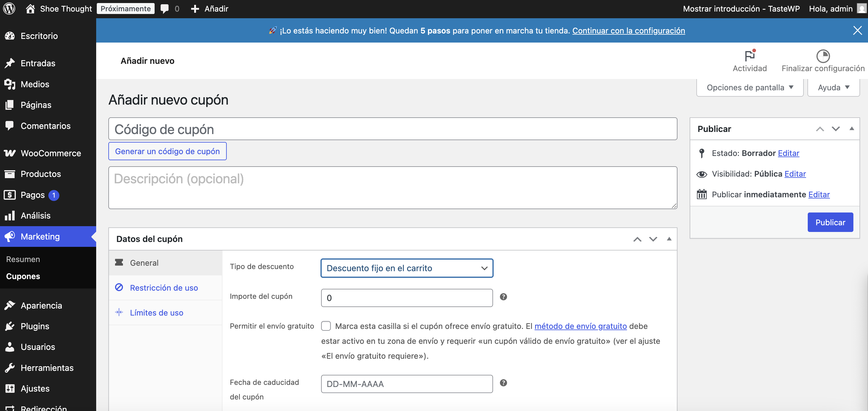
Task: Click Generar un código de cupón
Action: pyautogui.click(x=167, y=151)
